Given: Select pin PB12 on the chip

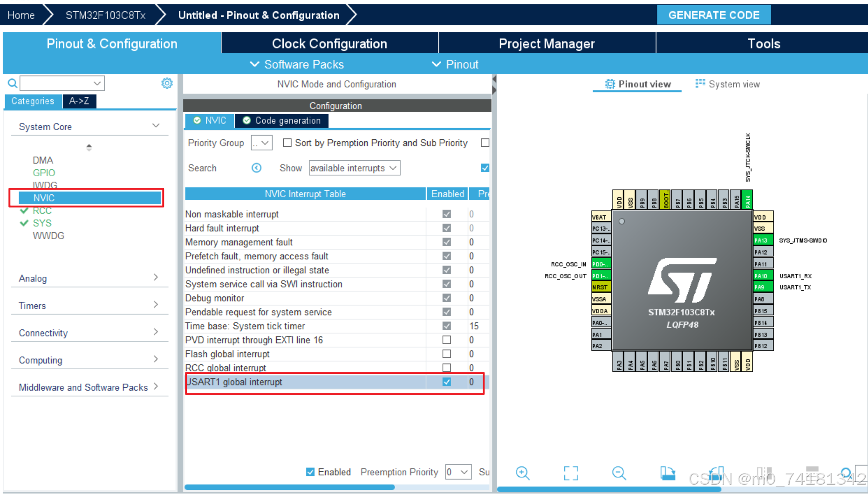Looking at the screenshot, I should point(763,346).
